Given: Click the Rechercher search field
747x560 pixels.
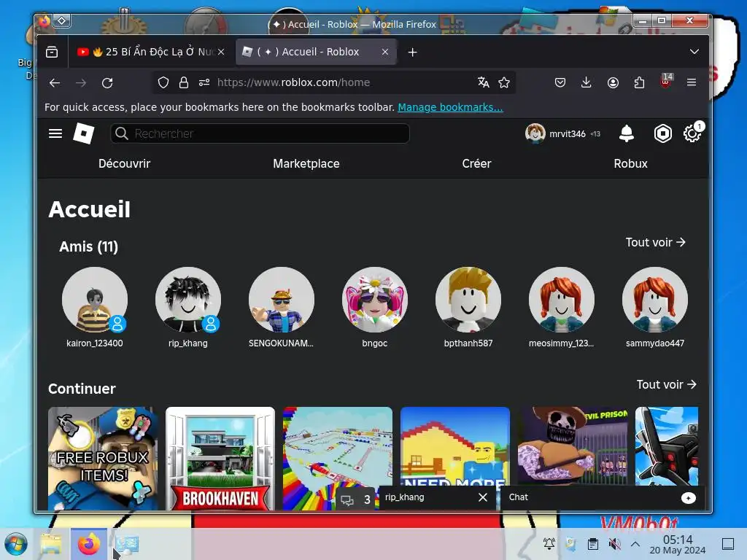Looking at the screenshot, I should tap(260, 134).
